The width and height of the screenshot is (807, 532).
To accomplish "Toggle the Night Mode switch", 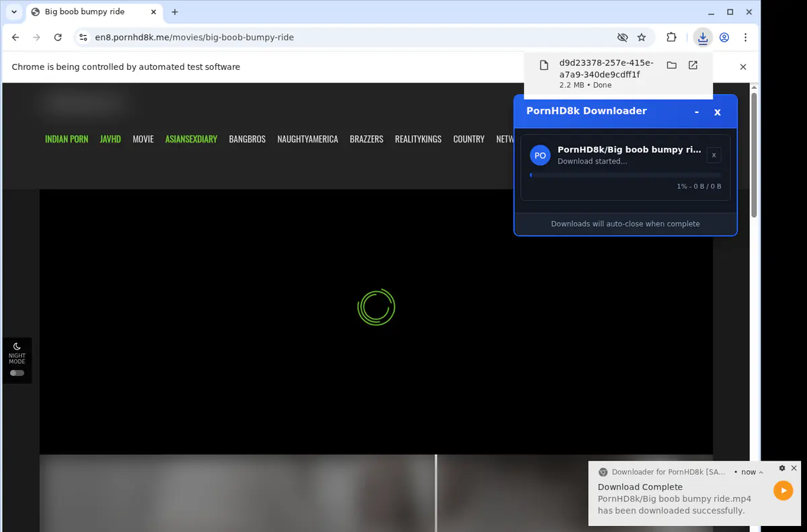I will (17, 373).
